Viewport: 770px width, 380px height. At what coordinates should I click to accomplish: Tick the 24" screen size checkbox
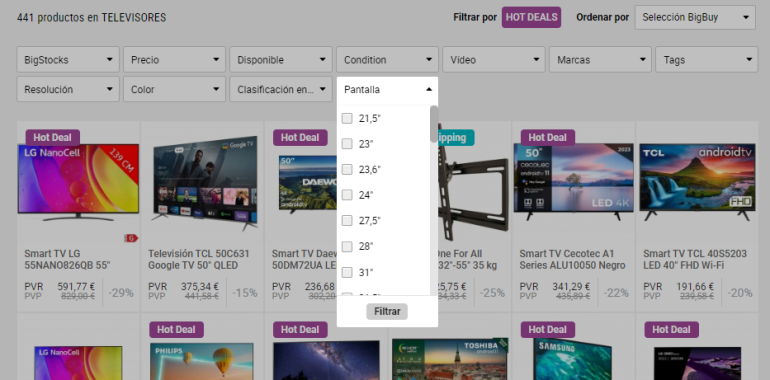(x=347, y=195)
